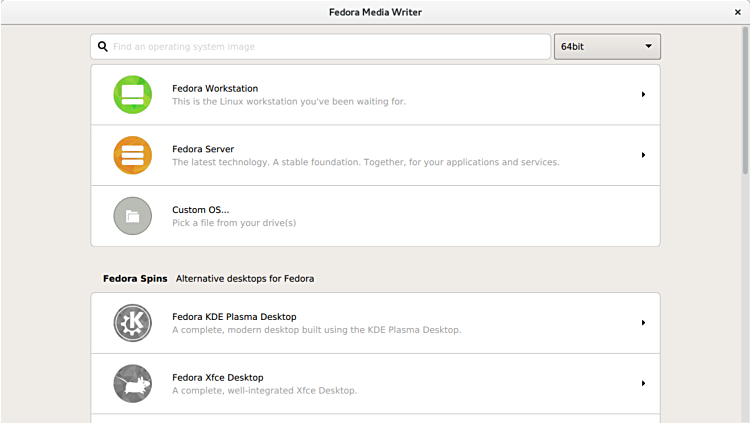Close the Fedora Media Writer window
752x423 pixels.
(738, 12)
